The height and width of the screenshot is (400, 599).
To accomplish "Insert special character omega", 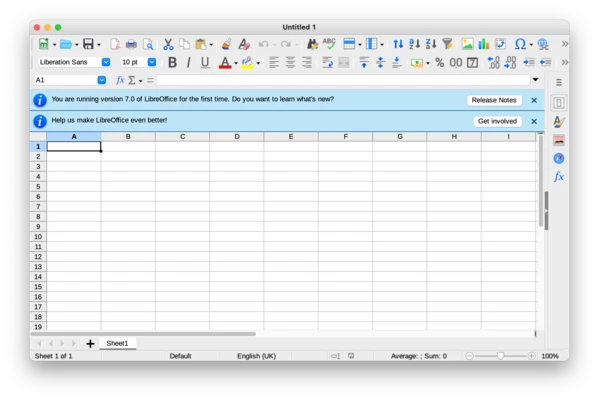I will [x=520, y=44].
